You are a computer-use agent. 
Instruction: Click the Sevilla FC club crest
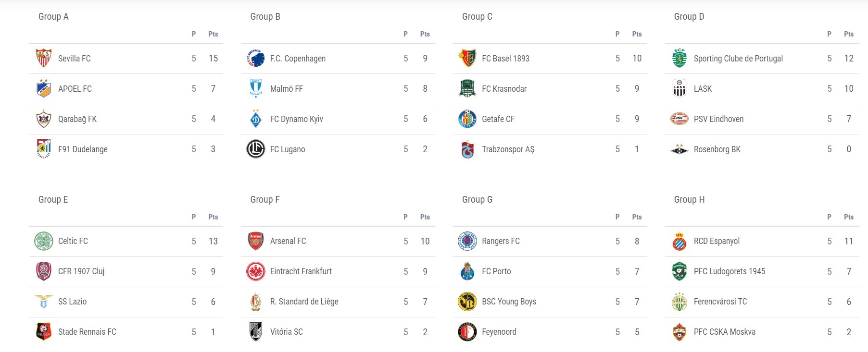pos(44,58)
